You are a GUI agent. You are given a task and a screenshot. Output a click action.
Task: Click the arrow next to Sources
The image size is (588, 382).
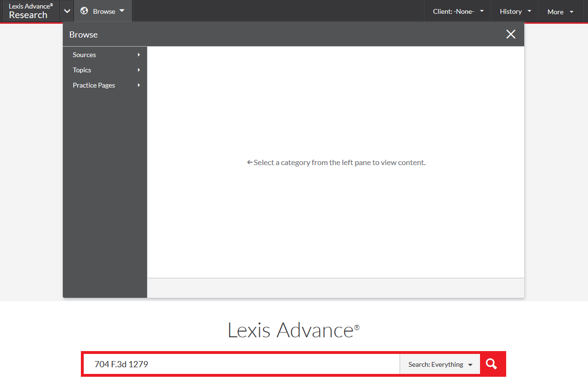[x=139, y=55]
